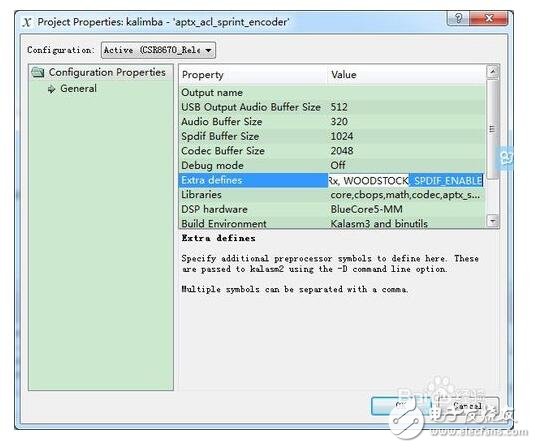Click the OK button
The image size is (536, 448).
point(401,406)
